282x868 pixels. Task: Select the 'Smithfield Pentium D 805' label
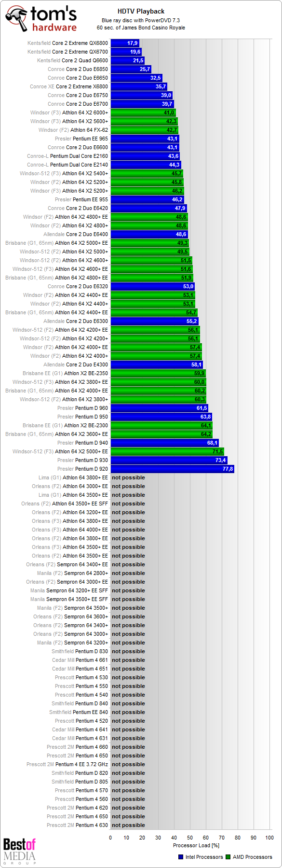(x=80, y=782)
